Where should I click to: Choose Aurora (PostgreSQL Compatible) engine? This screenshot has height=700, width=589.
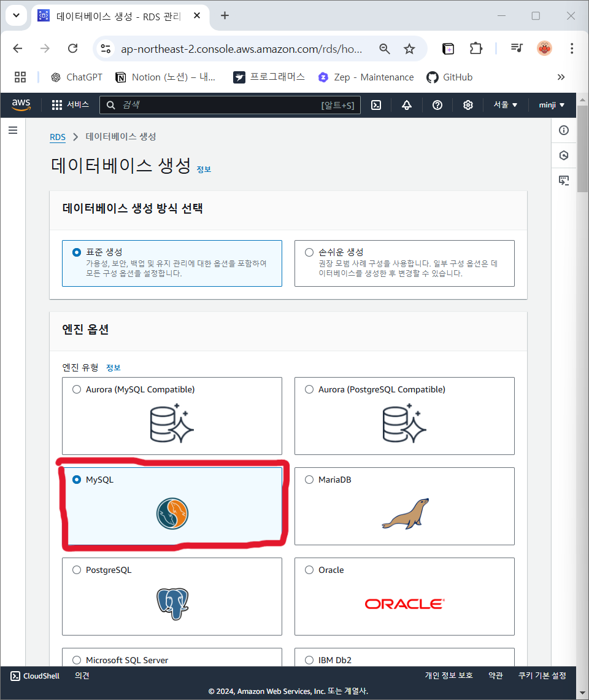tap(309, 389)
